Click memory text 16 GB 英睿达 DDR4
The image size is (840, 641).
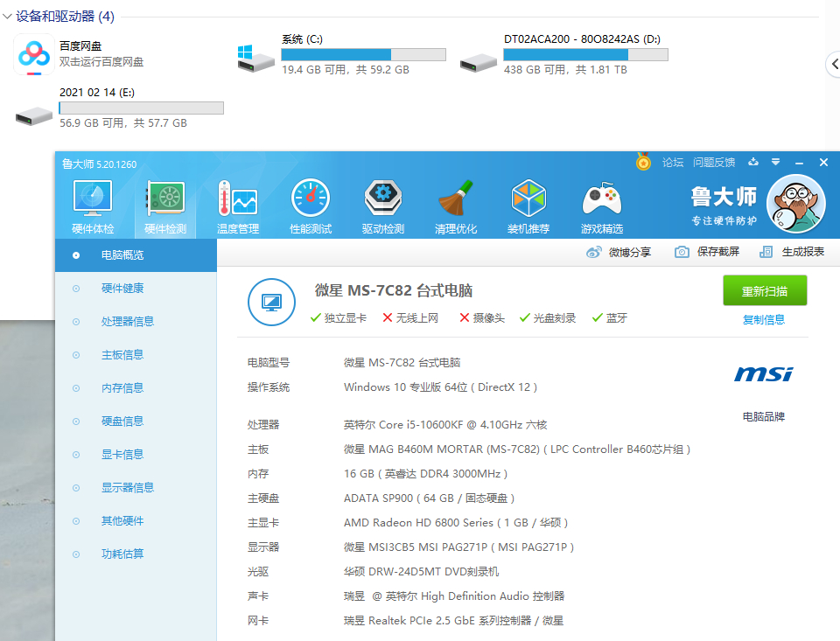[x=425, y=474]
